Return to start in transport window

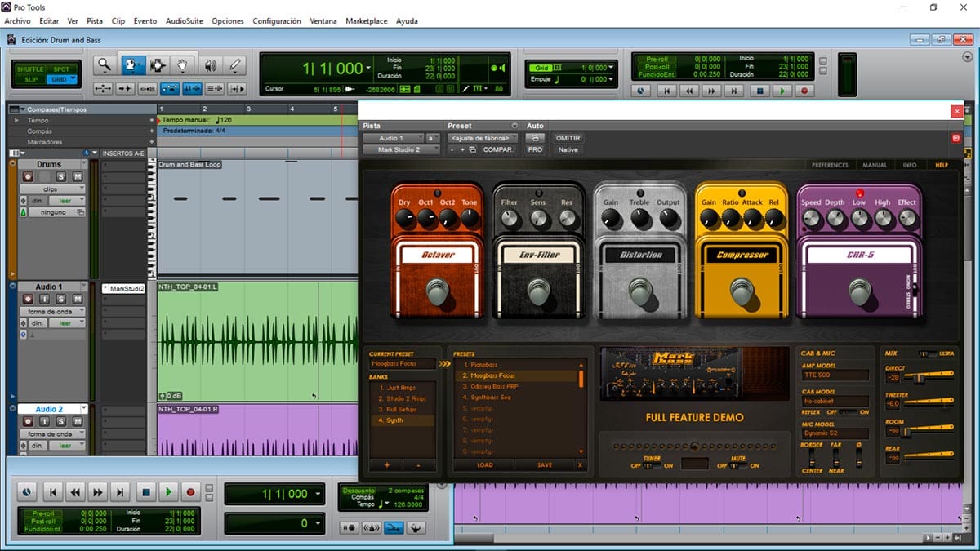coord(52,492)
